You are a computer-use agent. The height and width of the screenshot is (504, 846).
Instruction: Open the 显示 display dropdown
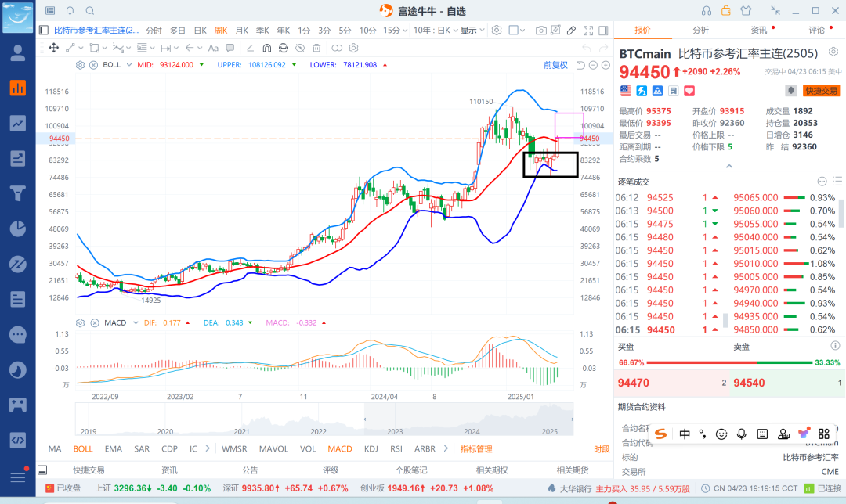tap(472, 31)
